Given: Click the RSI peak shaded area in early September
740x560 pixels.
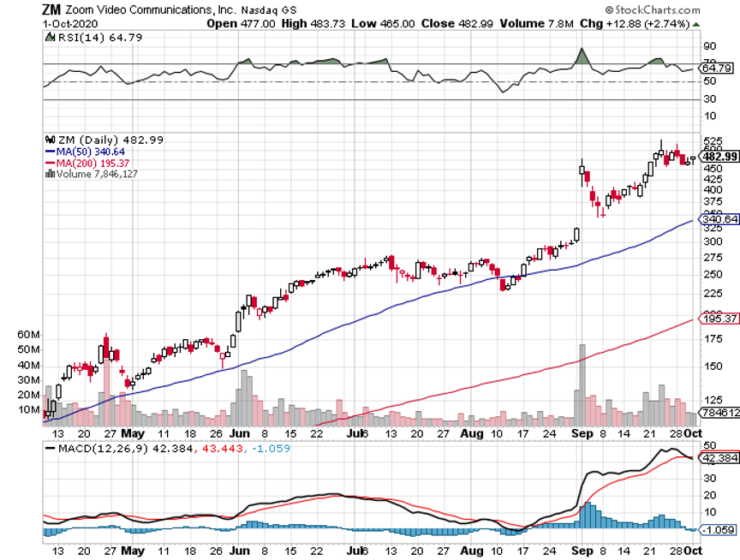Looking at the screenshot, I should click(x=582, y=57).
